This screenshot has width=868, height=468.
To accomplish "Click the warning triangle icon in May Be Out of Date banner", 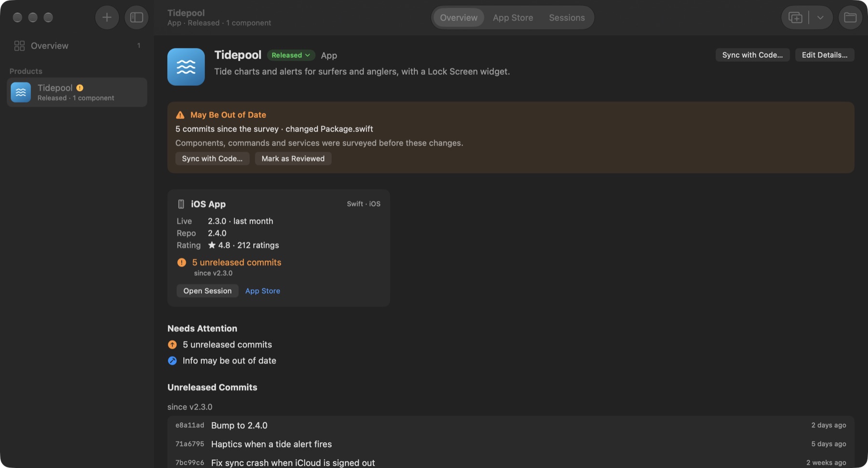I will pyautogui.click(x=180, y=115).
